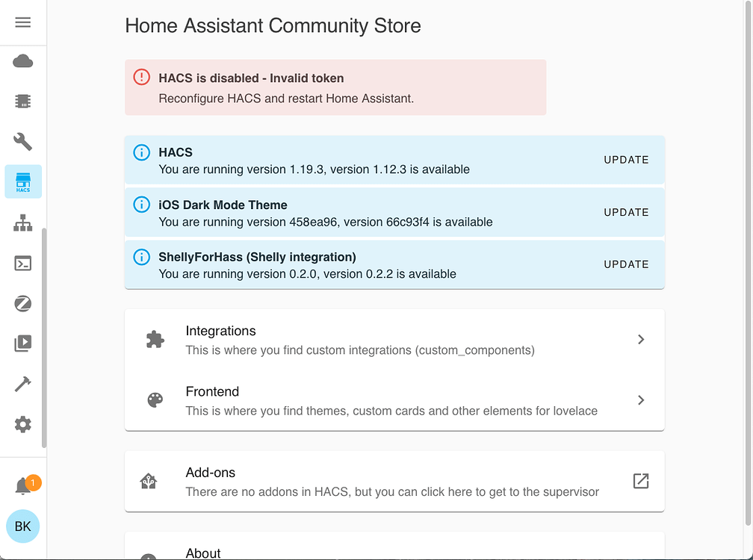Screen dimensions: 753x560
Task: Open the sidebar hamburger menu
Action: click(22, 22)
